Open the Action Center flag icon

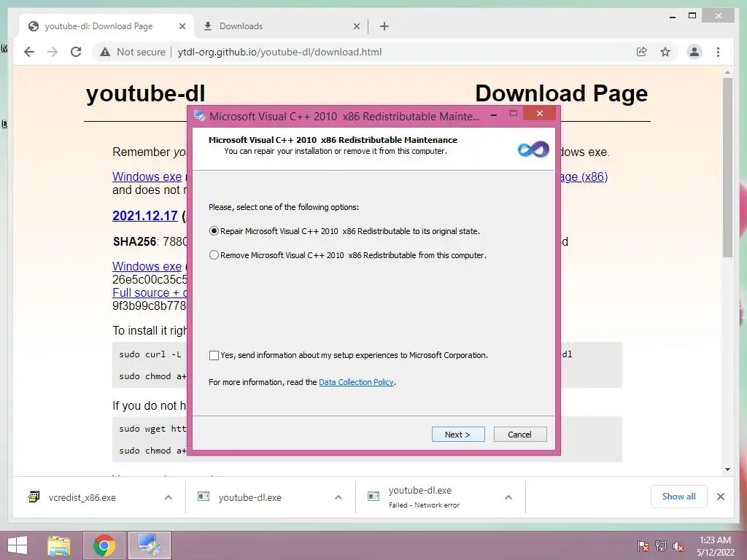point(643,545)
